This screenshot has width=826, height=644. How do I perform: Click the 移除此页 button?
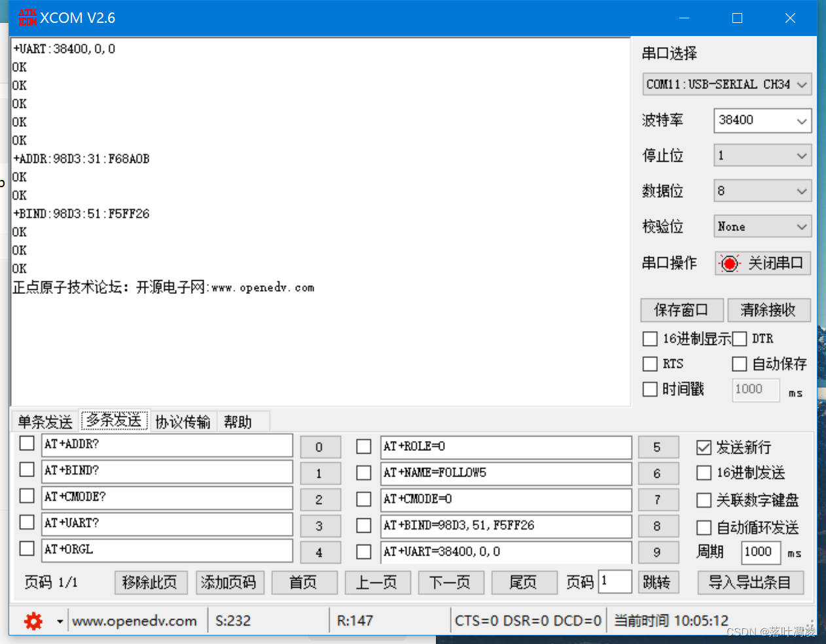[151, 582]
